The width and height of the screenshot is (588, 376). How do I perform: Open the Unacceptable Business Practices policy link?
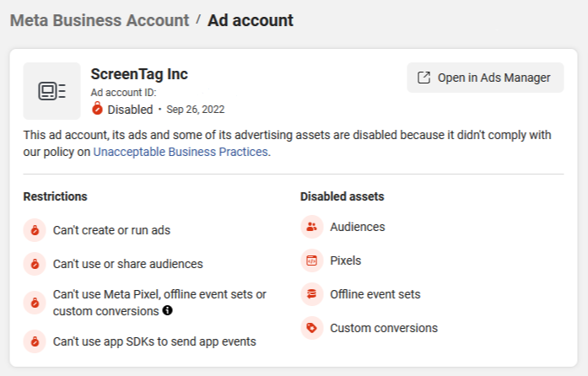coord(181,152)
